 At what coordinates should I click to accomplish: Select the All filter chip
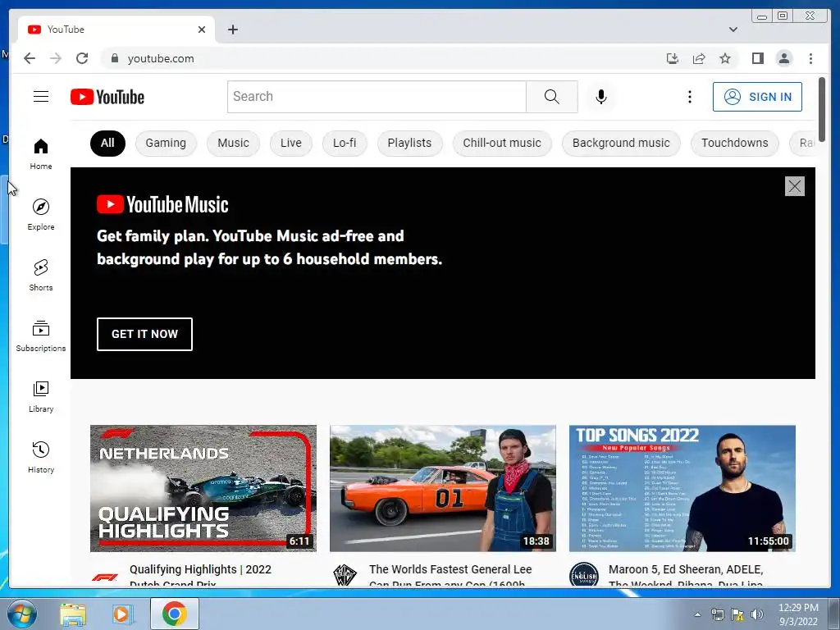(x=107, y=143)
